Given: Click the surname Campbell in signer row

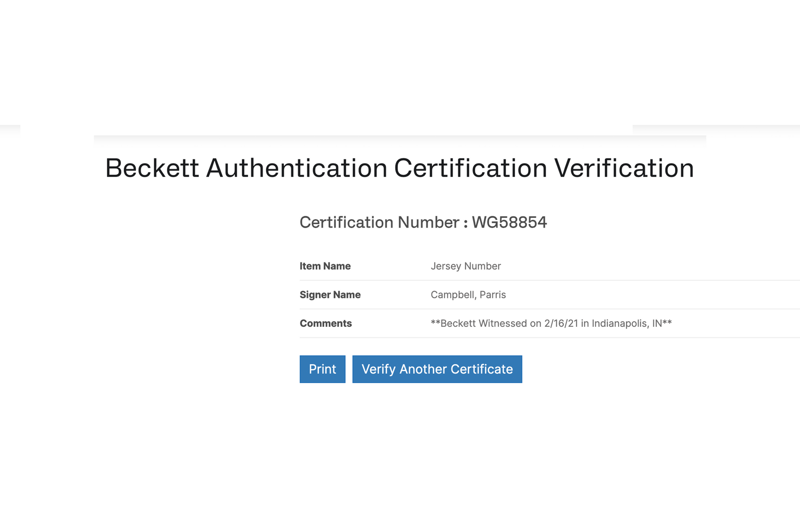Looking at the screenshot, I should 453,295.
